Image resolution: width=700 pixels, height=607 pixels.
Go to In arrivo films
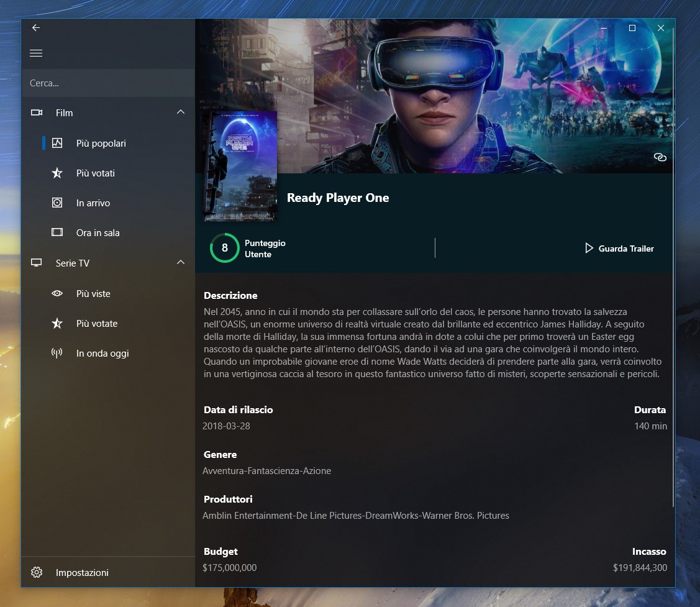coord(108,203)
